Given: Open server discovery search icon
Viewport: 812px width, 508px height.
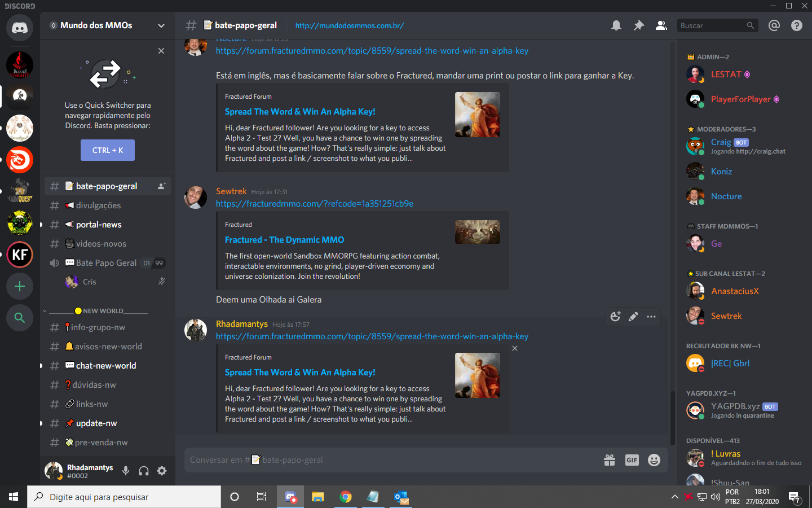Looking at the screenshot, I should [20, 318].
